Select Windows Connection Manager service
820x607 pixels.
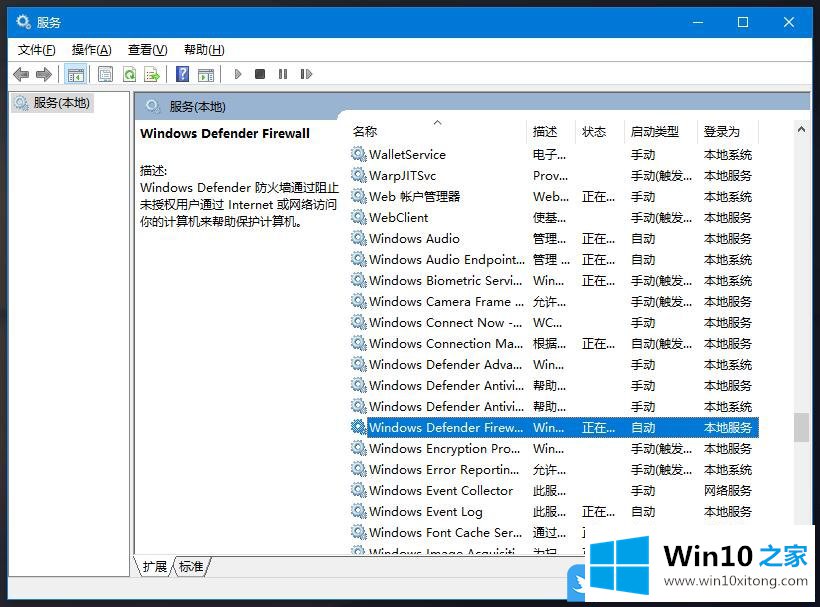click(554, 343)
